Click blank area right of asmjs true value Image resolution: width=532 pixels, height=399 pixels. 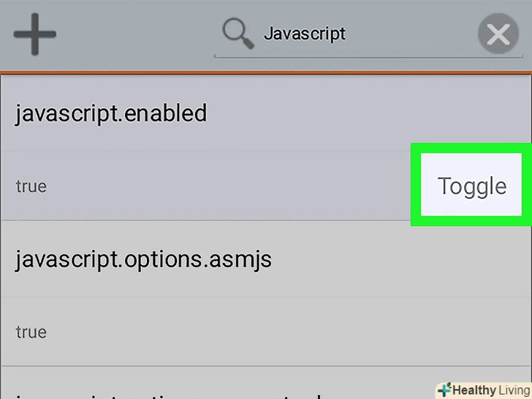pos(292,332)
